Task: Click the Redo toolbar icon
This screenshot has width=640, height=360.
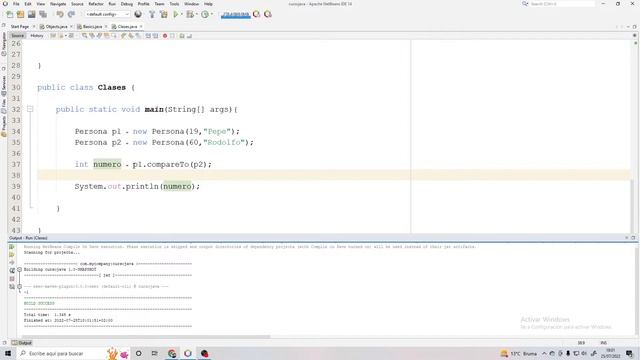Action: tap(71, 14)
